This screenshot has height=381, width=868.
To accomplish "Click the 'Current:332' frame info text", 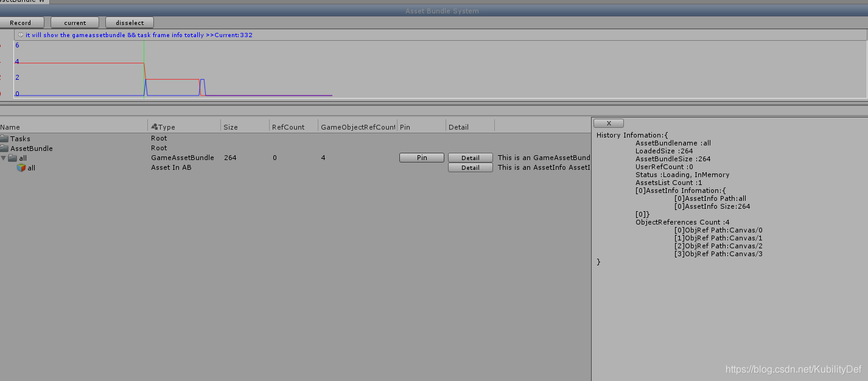I will click(233, 35).
